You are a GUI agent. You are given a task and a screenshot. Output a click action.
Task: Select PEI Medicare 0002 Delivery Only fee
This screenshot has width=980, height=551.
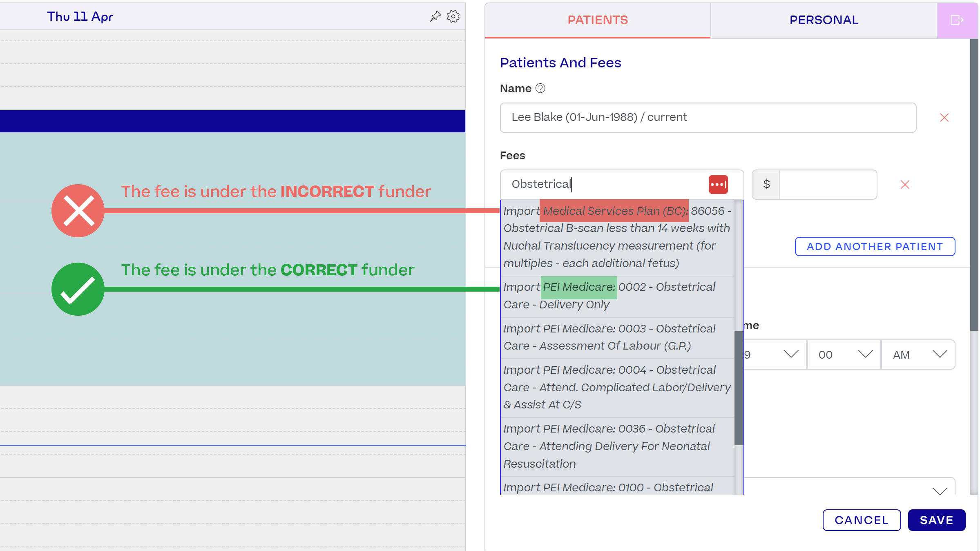(x=617, y=296)
